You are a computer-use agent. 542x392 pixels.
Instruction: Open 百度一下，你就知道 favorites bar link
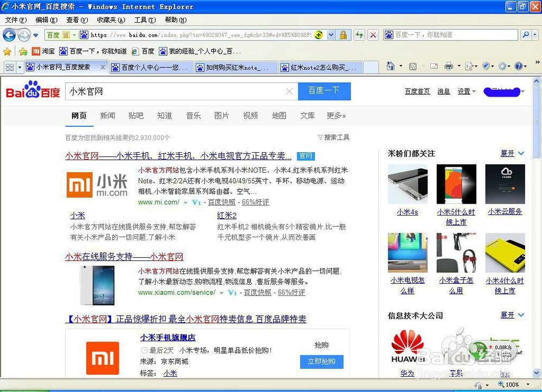coord(93,51)
